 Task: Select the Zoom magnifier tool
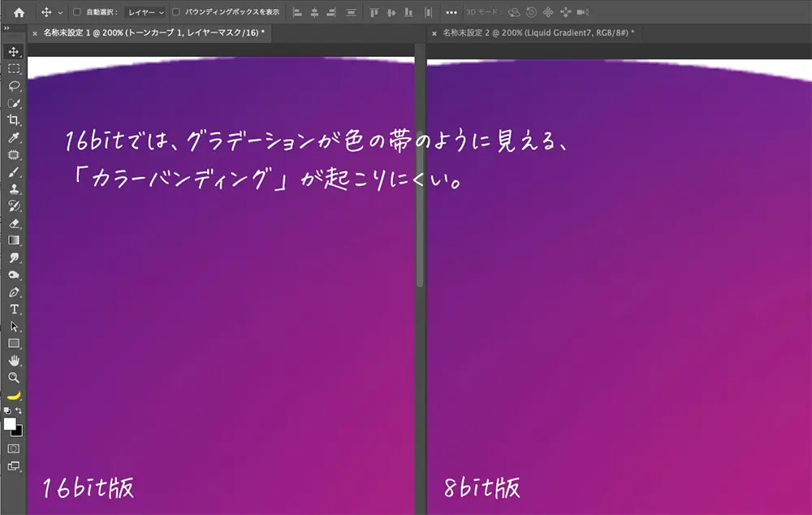pos(14,378)
